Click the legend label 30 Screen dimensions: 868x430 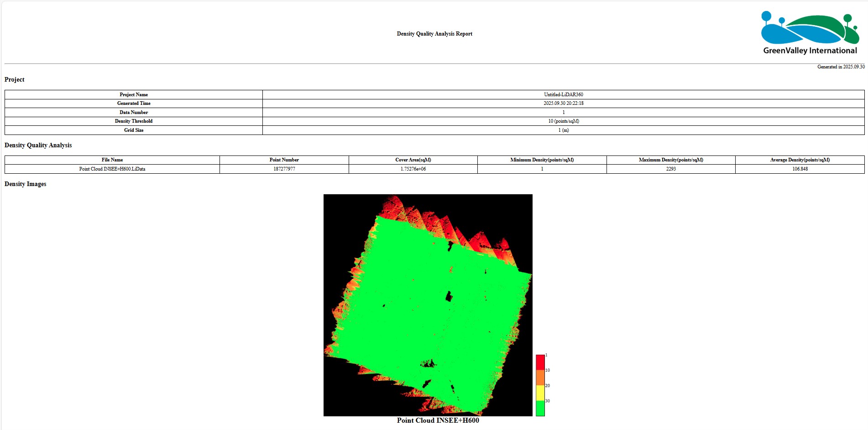coord(548,401)
